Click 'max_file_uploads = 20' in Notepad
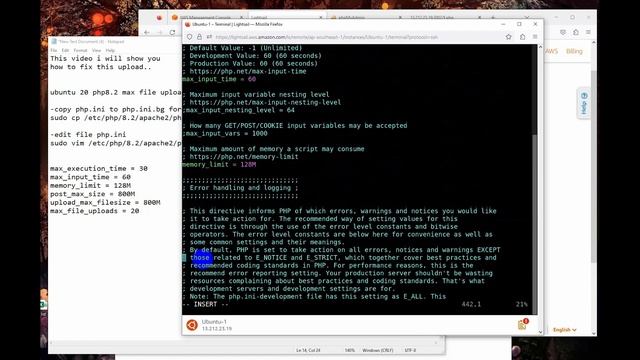The width and height of the screenshot is (640, 360). tap(95, 211)
